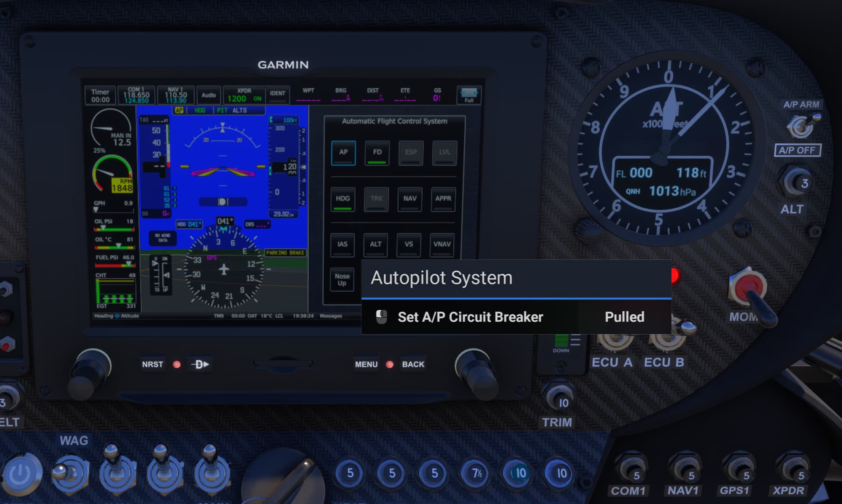This screenshot has width=842, height=504.
Task: Pull the NAV1 circuit breaker
Action: pyautogui.click(x=685, y=469)
